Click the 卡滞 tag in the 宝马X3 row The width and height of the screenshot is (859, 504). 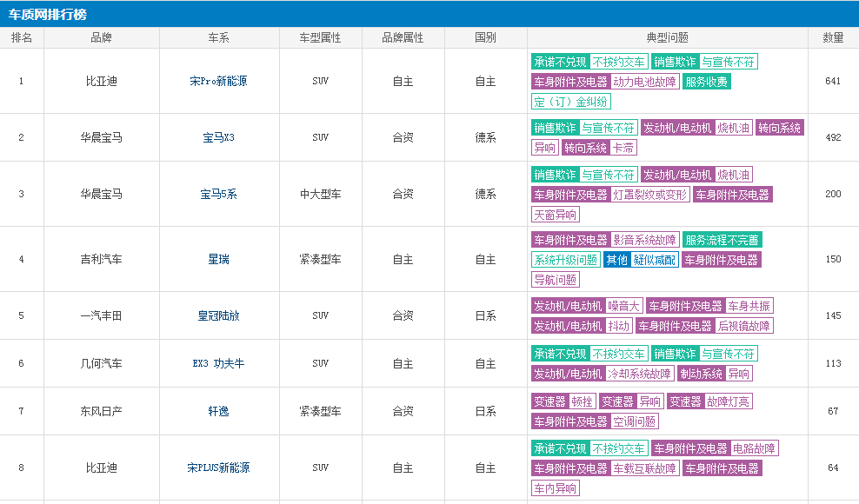tap(623, 148)
